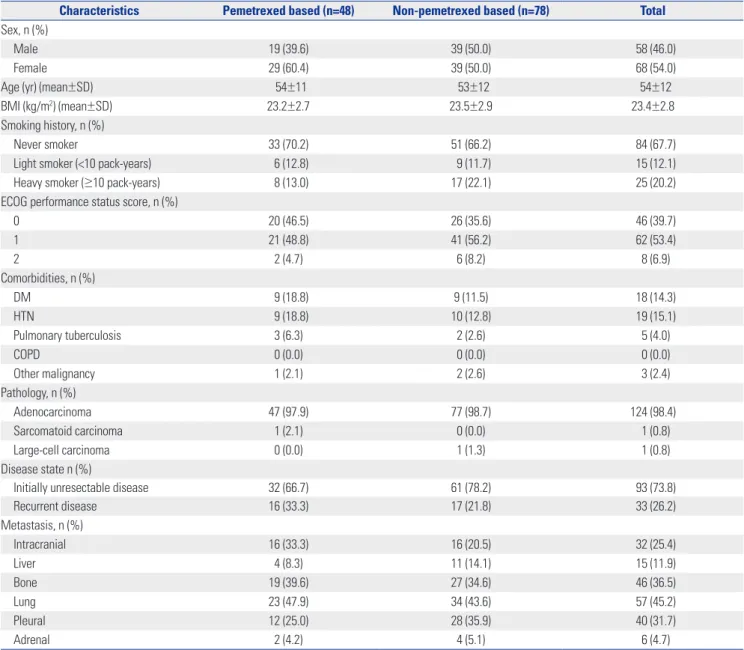Click the Characteristics column header
This screenshot has width=744, height=650.
[x=99, y=10]
